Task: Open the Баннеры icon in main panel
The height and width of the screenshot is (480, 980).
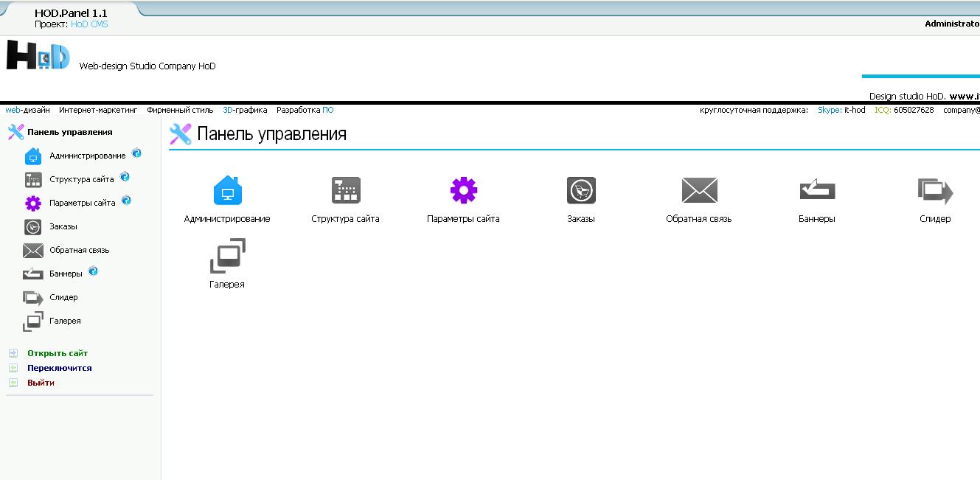Action: [x=817, y=190]
